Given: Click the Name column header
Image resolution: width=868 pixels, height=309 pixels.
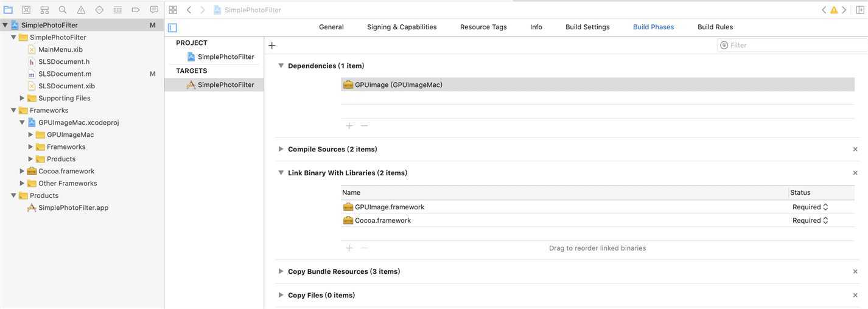Looking at the screenshot, I should (x=564, y=192).
